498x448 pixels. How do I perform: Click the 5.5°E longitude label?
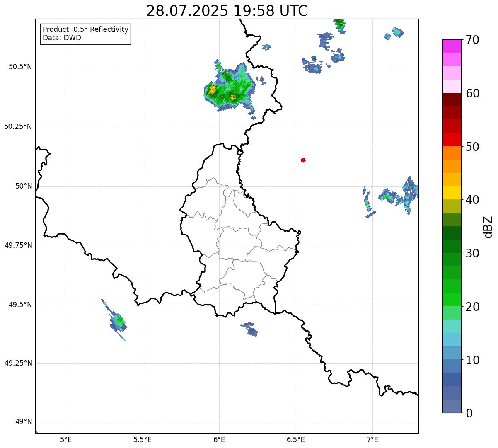pyautogui.click(x=143, y=440)
